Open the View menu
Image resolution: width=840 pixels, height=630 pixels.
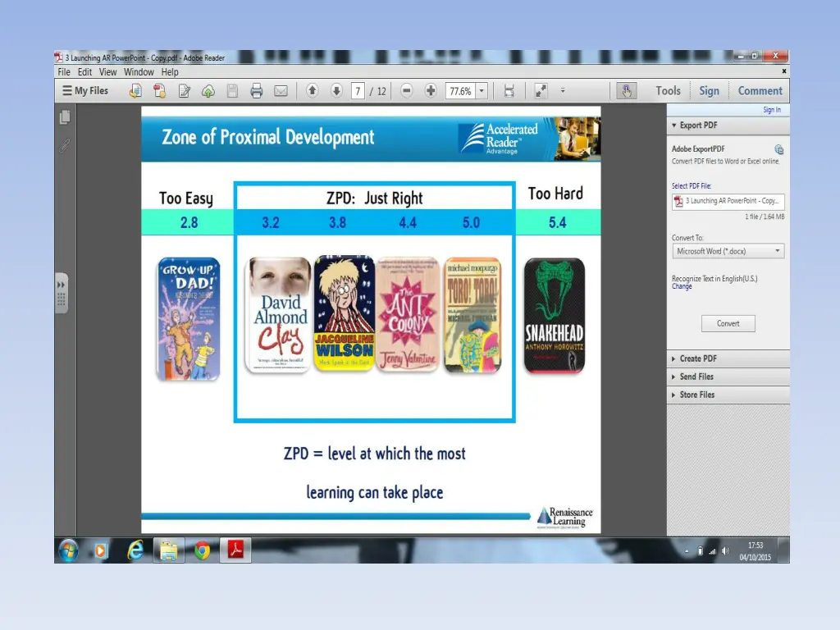coord(107,72)
